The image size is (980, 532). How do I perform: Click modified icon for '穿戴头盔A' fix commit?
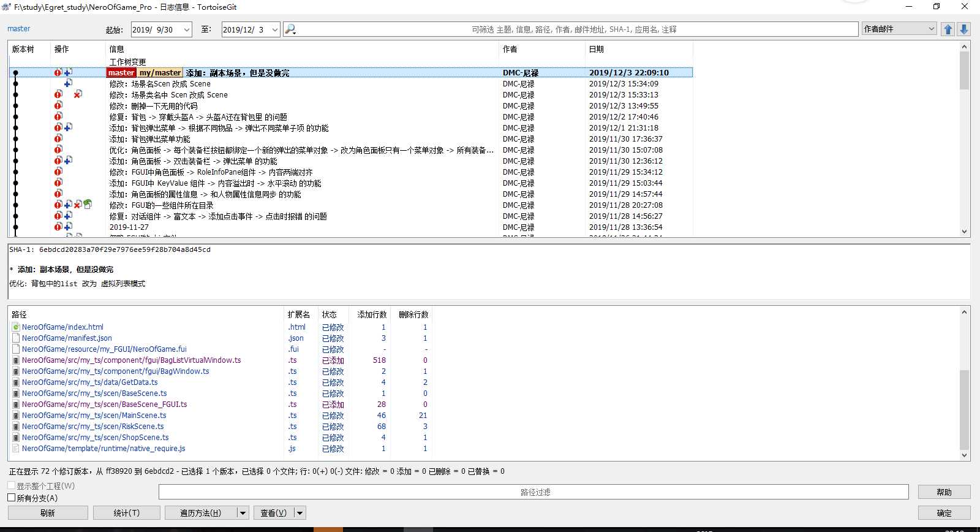pos(58,116)
